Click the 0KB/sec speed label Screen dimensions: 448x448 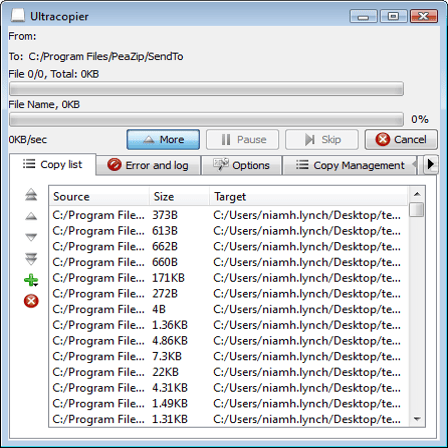pyautogui.click(x=28, y=139)
